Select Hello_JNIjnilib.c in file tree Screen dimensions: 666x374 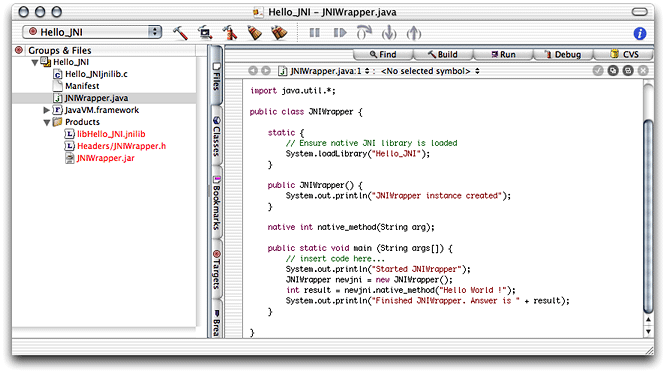(96, 74)
